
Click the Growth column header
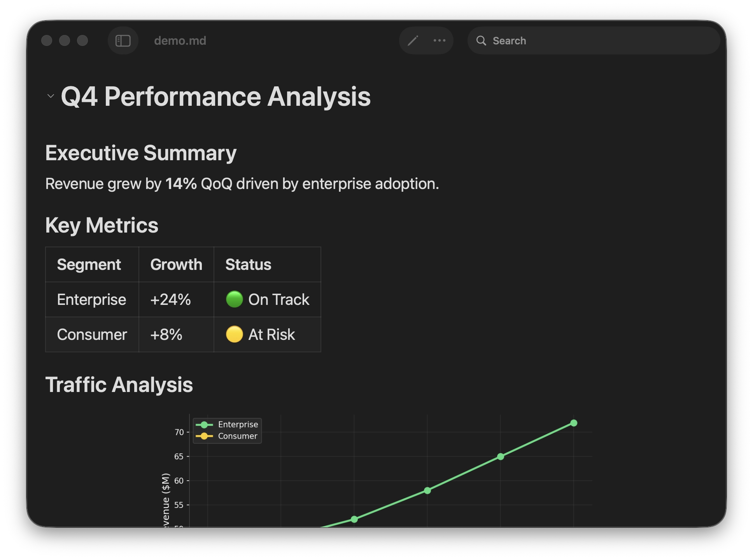point(176,264)
